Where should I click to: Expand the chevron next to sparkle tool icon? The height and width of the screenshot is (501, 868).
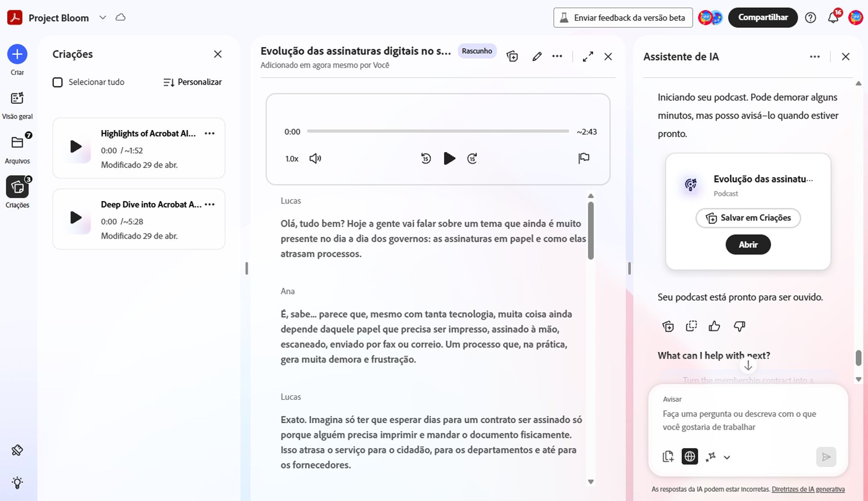point(727,457)
